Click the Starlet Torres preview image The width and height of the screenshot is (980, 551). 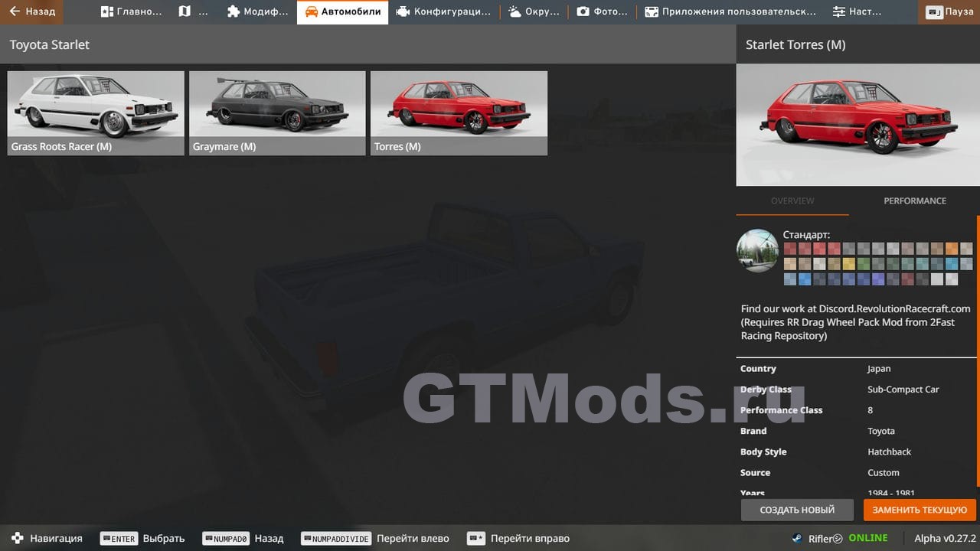pyautogui.click(x=857, y=125)
